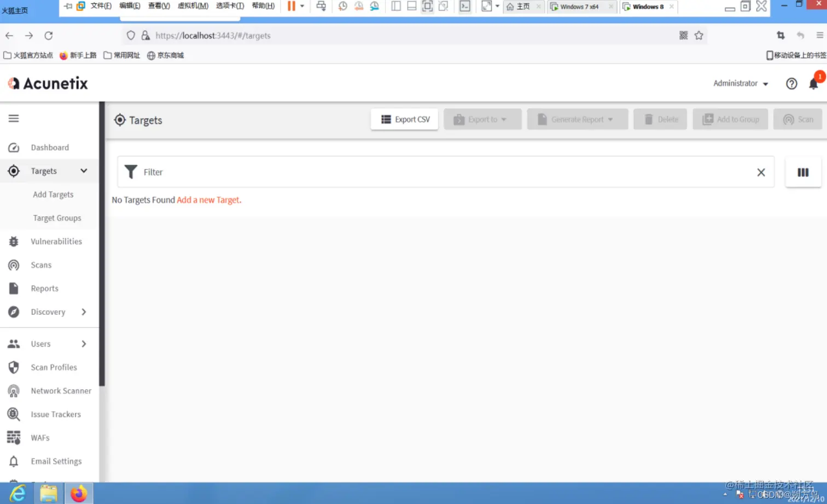The width and height of the screenshot is (827, 504).
Task: Click the Discovery compass icon
Action: click(14, 312)
